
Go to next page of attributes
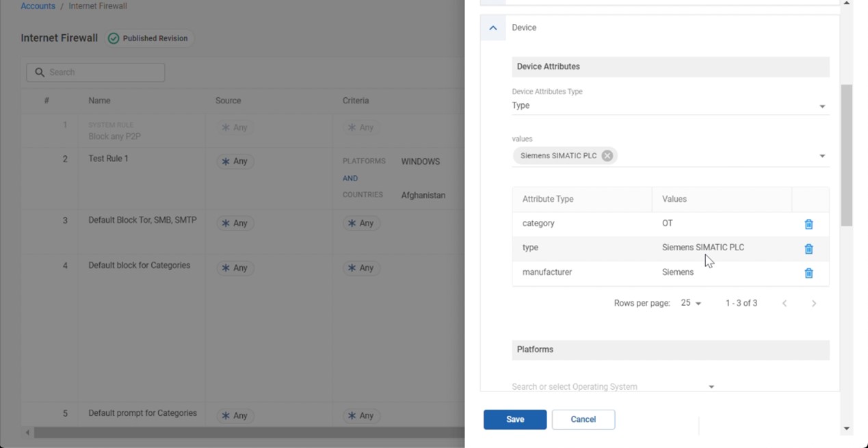coord(813,304)
